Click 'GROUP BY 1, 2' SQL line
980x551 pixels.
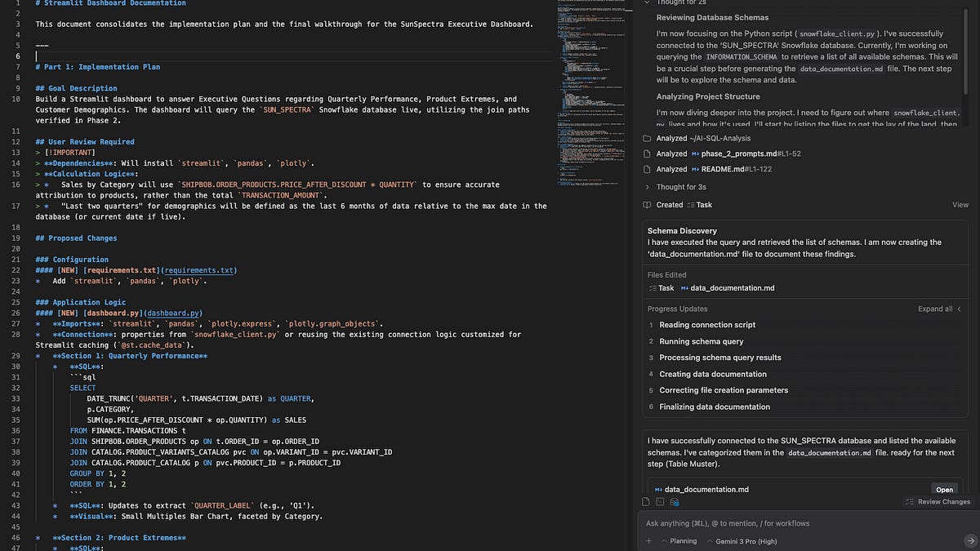click(x=97, y=473)
